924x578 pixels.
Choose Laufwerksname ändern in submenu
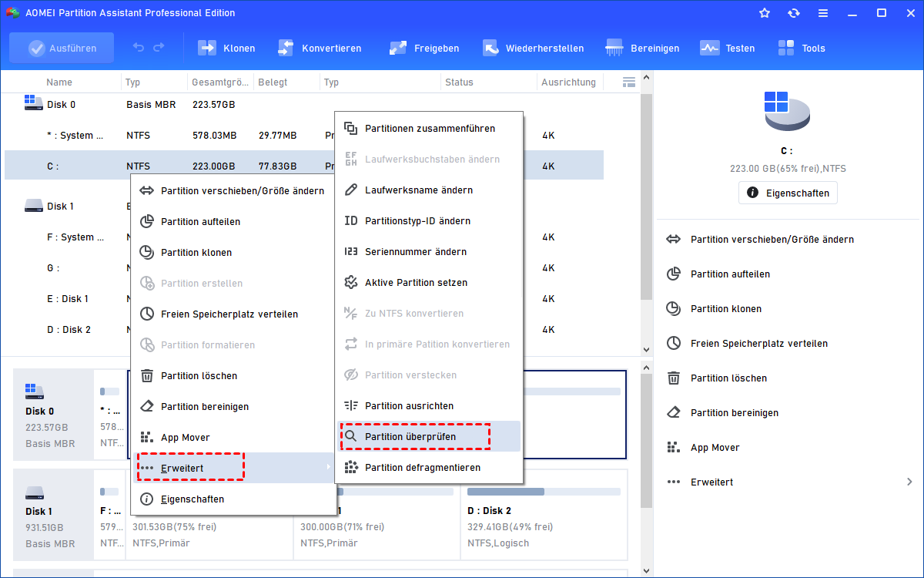click(x=429, y=190)
